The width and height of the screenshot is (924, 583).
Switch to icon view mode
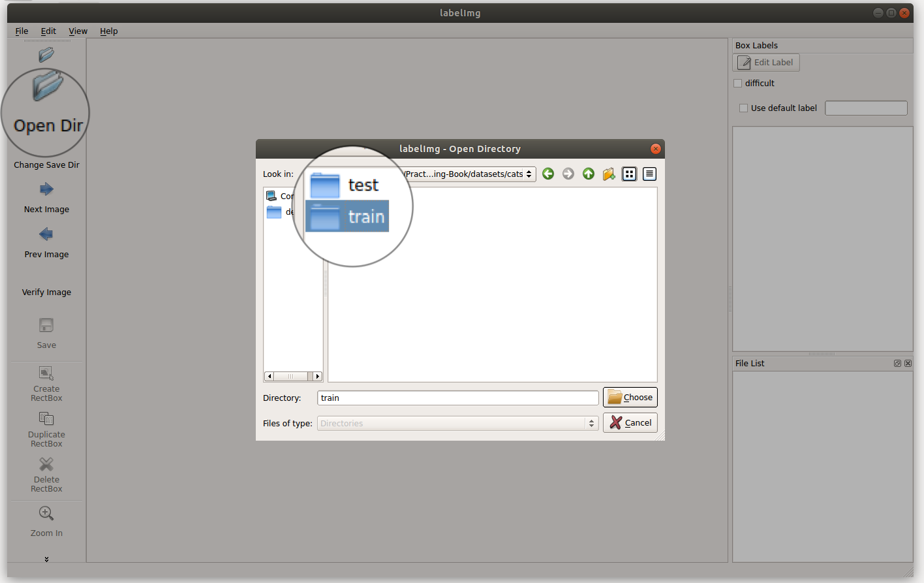coord(629,174)
